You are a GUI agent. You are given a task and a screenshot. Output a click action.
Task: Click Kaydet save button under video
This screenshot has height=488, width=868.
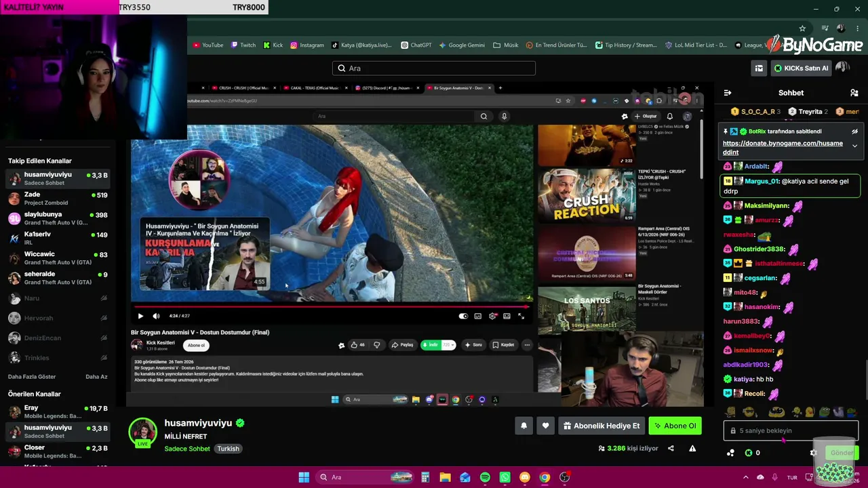point(503,345)
